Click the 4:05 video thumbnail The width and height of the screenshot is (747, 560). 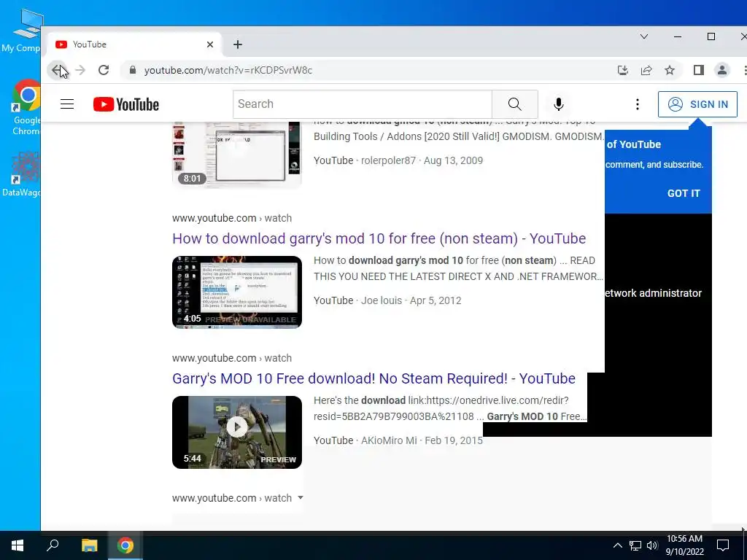pos(237,292)
